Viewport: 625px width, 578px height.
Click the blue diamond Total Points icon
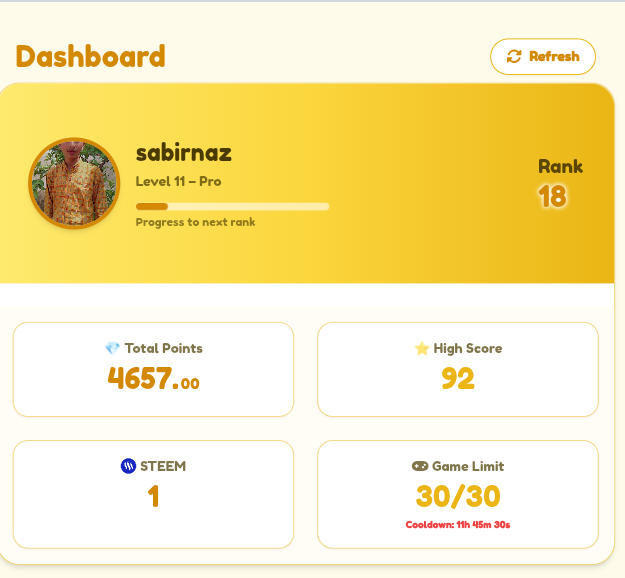click(x=112, y=348)
